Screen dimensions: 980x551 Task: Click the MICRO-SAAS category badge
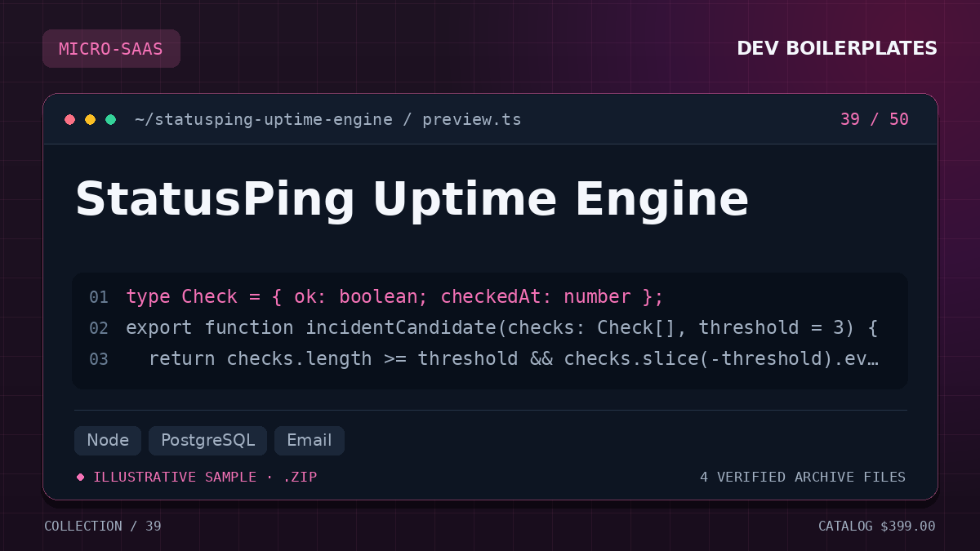click(x=111, y=49)
